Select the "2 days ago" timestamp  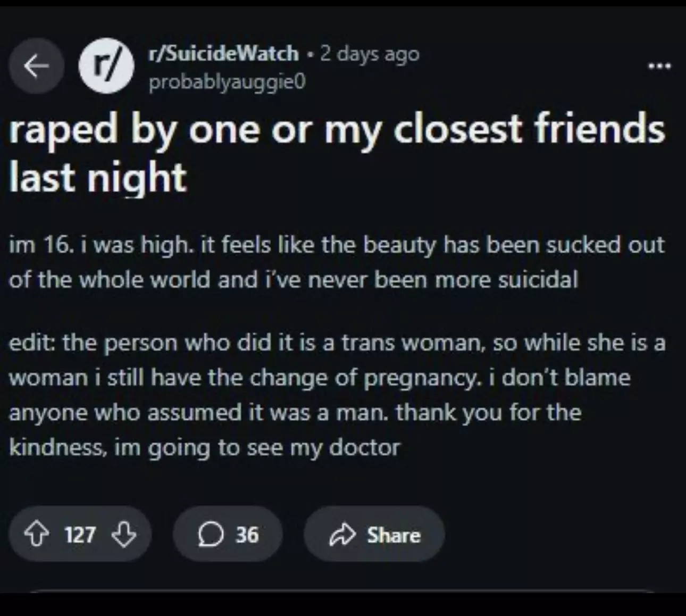(x=370, y=54)
